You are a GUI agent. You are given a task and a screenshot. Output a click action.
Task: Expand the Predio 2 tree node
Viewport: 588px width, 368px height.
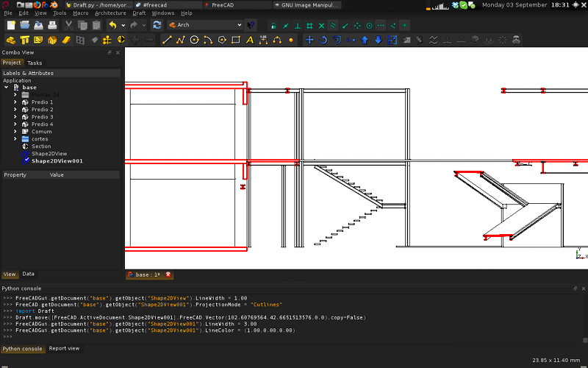(x=15, y=109)
